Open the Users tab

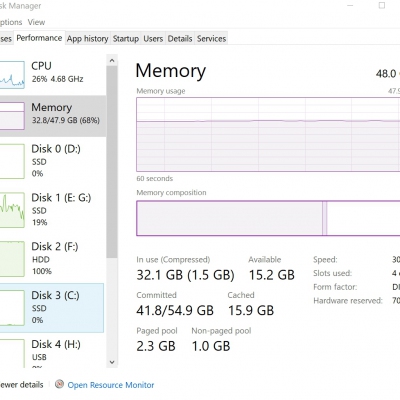[x=153, y=39]
